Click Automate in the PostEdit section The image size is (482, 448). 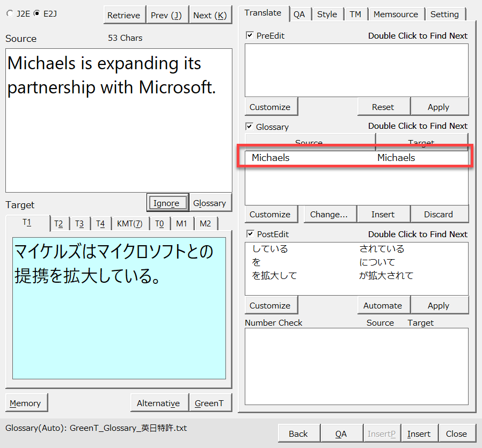click(x=383, y=305)
